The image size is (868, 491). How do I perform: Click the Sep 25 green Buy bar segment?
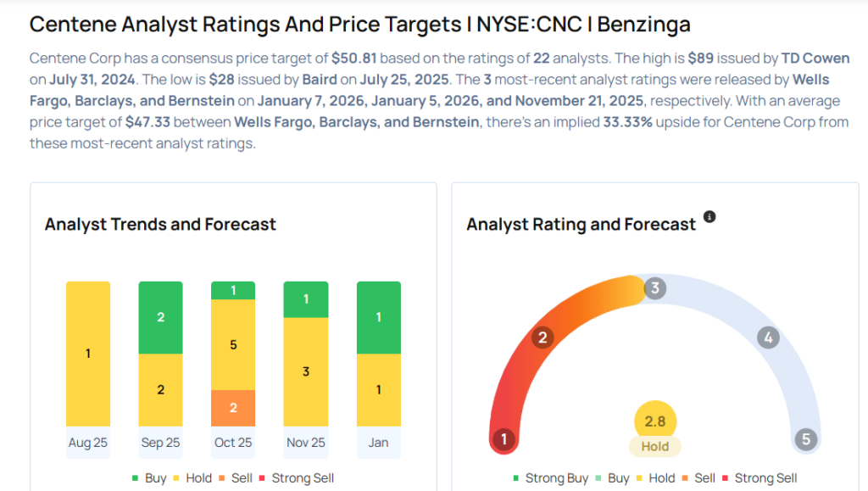tap(160, 317)
